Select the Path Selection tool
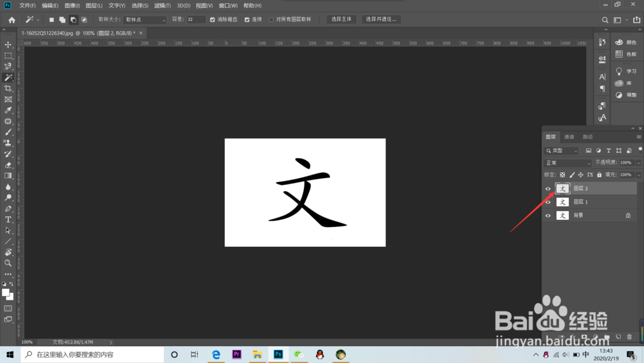This screenshot has width=644, height=363. pyautogui.click(x=8, y=230)
